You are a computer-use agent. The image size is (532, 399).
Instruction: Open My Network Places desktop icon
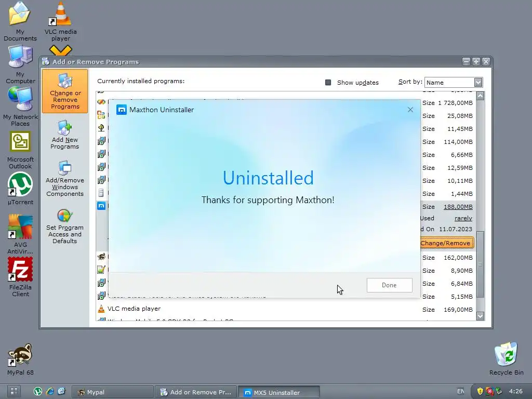tap(20, 107)
